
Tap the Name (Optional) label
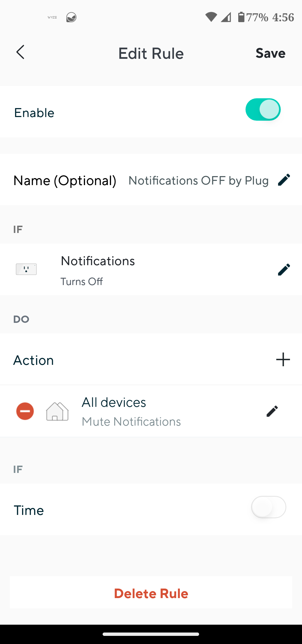[65, 181]
